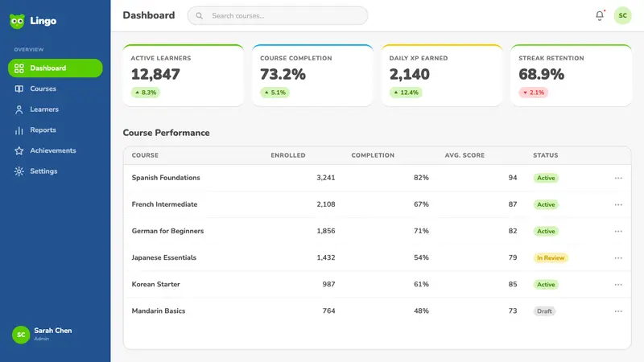Click the 3,241 enrolled value
Viewport: 644px width, 362px height.
tap(326, 178)
